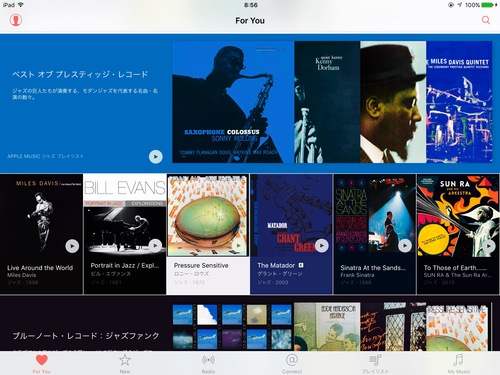Play To Those of Earth album
Image resolution: width=500 pixels, height=375 pixels.
(x=489, y=246)
